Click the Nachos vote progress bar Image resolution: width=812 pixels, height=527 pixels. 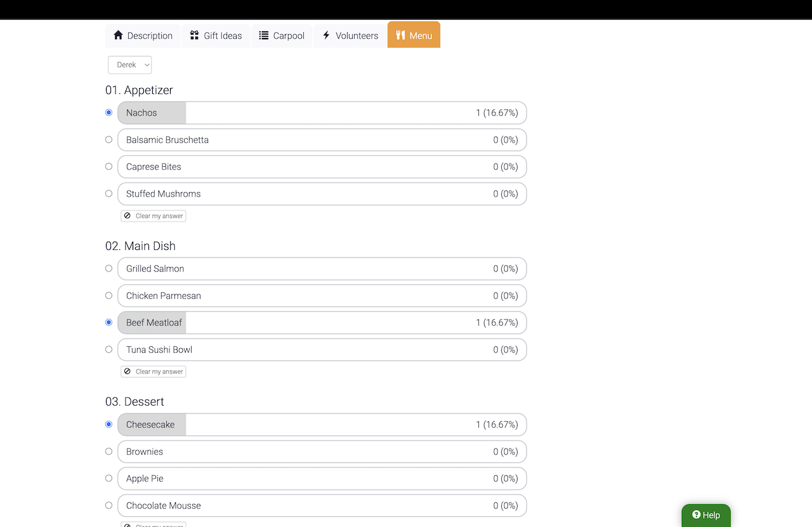point(322,113)
